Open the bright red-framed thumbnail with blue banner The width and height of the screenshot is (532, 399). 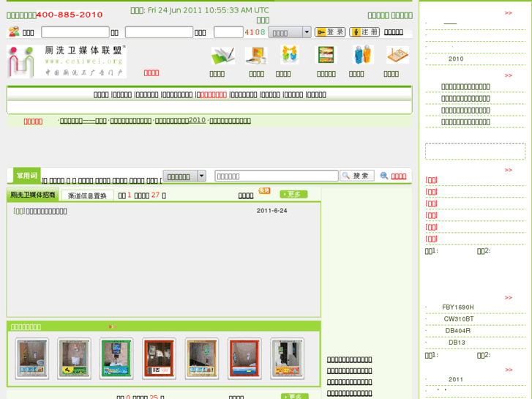[244, 359]
